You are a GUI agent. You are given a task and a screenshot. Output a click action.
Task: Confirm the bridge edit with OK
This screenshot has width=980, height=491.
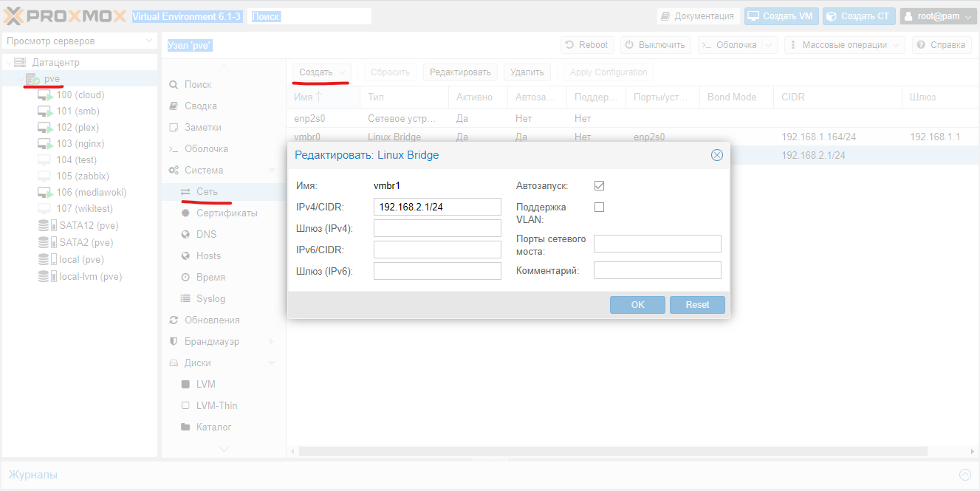pos(637,305)
